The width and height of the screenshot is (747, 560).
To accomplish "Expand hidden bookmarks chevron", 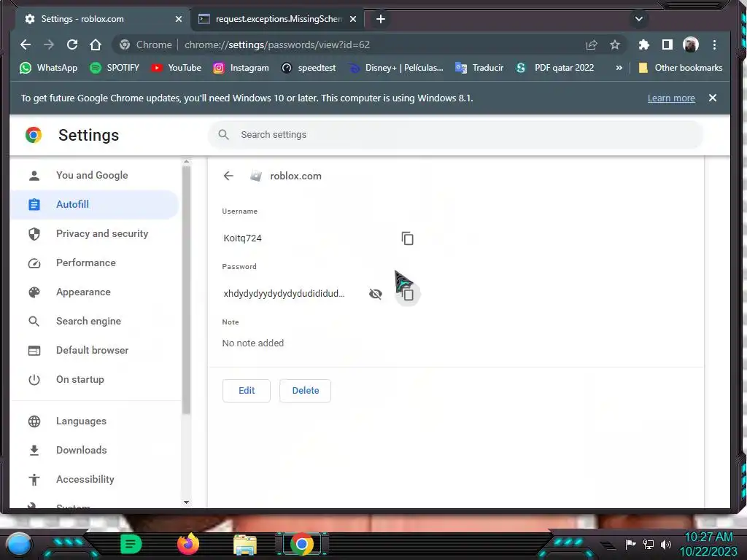I will click(x=619, y=68).
